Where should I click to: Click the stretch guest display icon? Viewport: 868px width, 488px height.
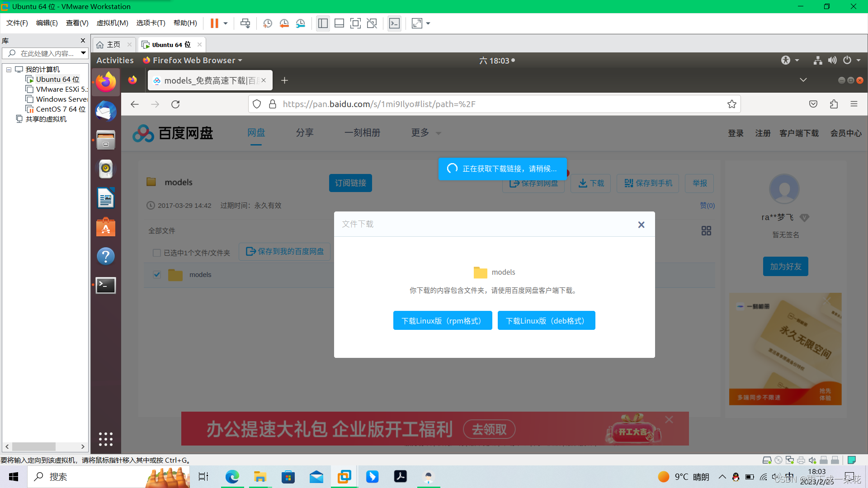pyautogui.click(x=417, y=23)
